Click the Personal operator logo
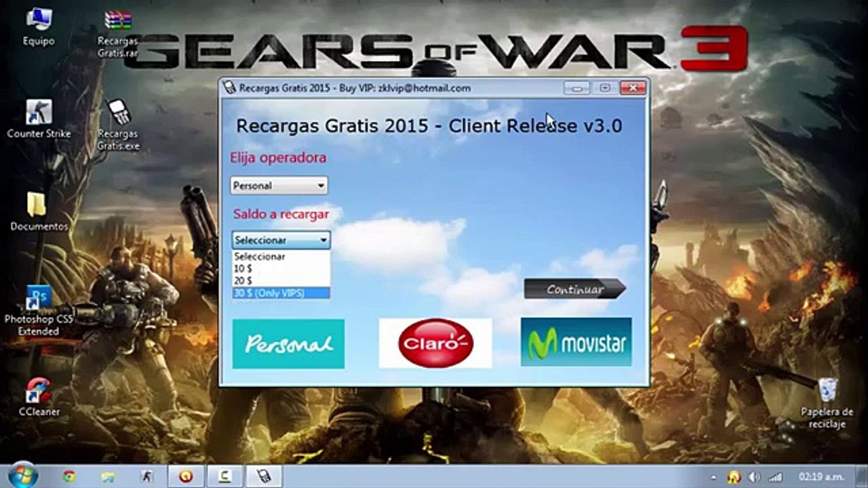Screen dimensions: 868x488 [x=288, y=344]
